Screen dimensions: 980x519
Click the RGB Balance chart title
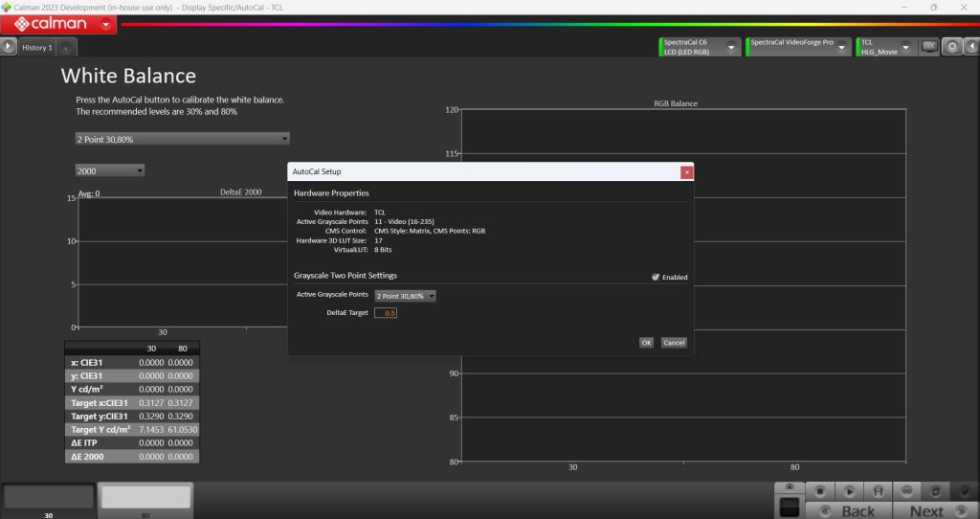pos(675,103)
